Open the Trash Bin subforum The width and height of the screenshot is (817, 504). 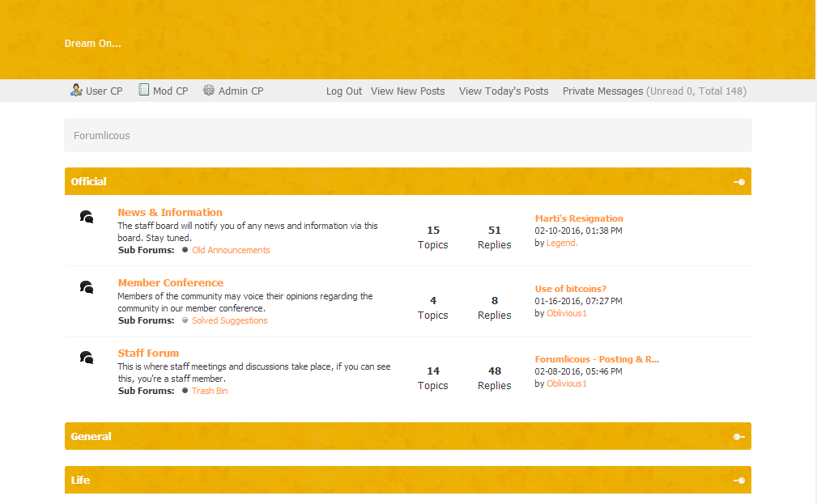pyautogui.click(x=210, y=391)
